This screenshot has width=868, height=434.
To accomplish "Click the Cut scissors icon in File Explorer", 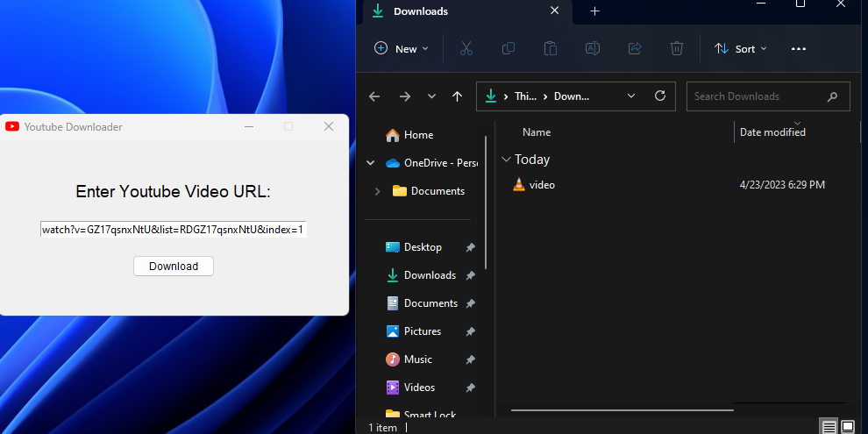I will tap(466, 49).
